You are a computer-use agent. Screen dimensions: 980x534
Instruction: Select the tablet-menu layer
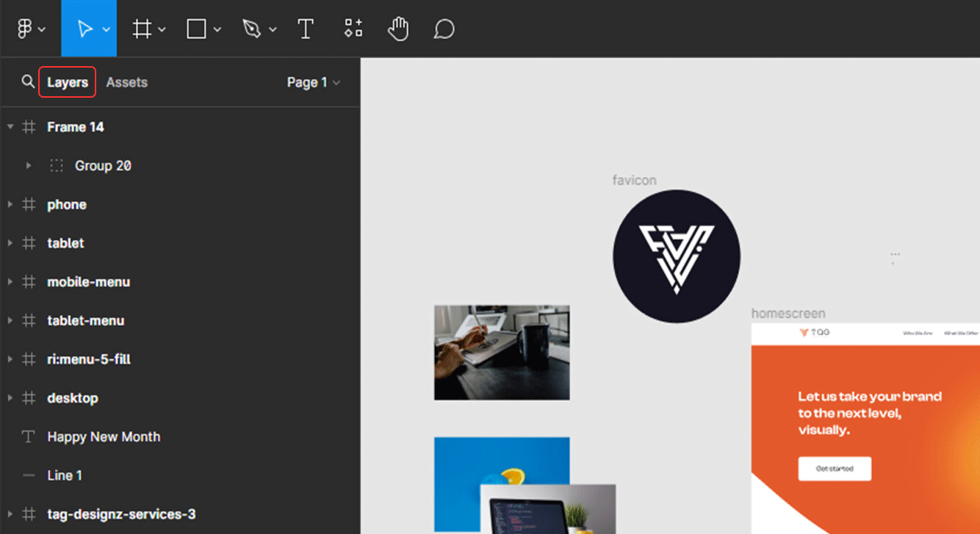[x=180, y=321]
